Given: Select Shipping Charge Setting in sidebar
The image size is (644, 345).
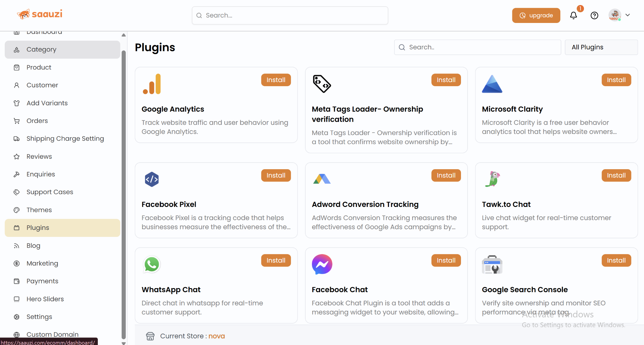Looking at the screenshot, I should pos(65,139).
